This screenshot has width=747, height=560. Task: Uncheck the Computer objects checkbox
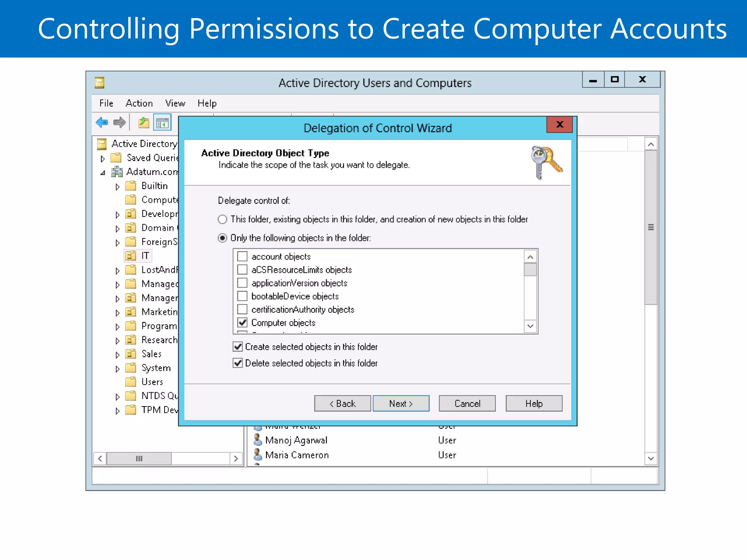[242, 322]
